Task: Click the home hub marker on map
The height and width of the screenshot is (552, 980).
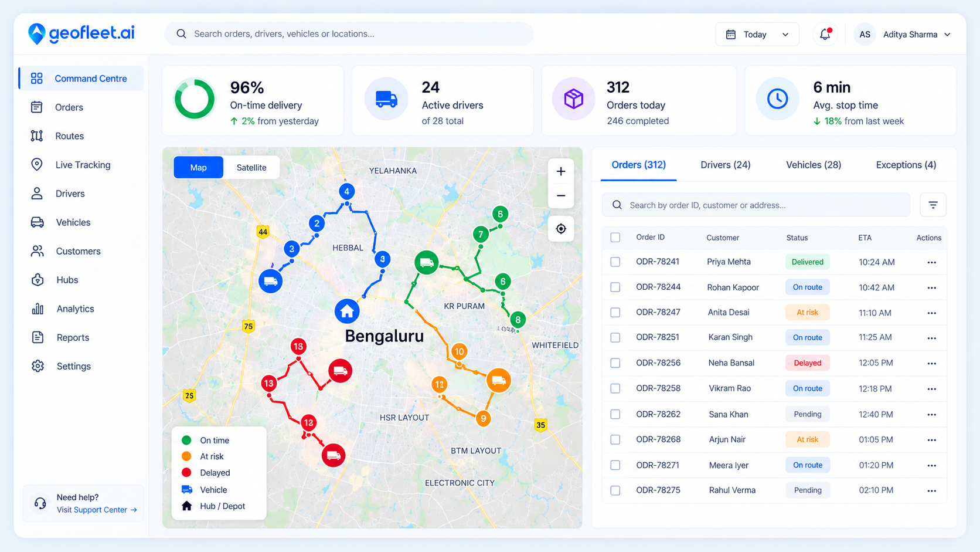Action: [x=347, y=311]
